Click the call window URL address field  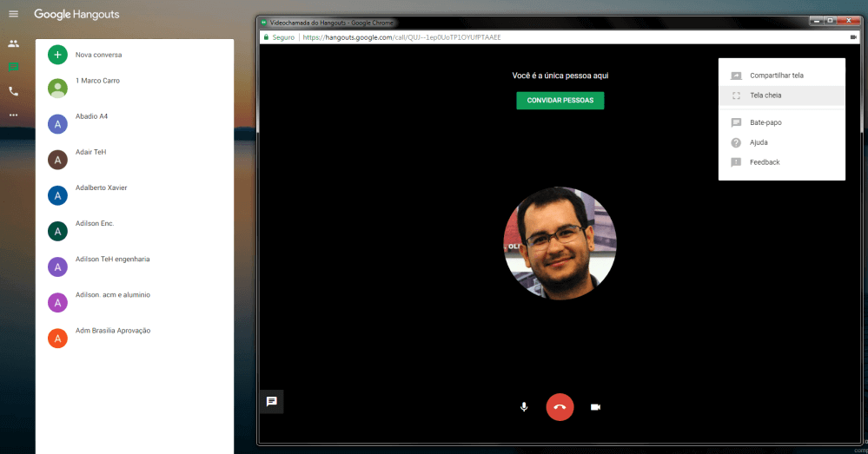[521, 38]
